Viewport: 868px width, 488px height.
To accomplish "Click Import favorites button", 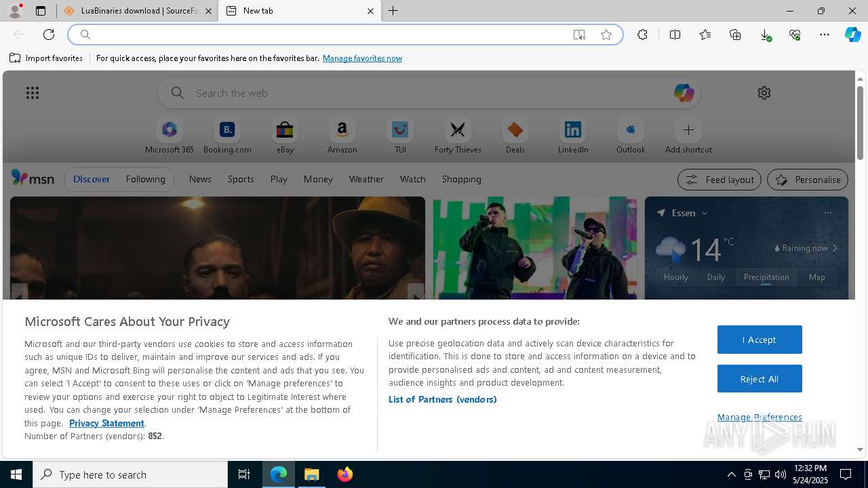I will 46,58.
